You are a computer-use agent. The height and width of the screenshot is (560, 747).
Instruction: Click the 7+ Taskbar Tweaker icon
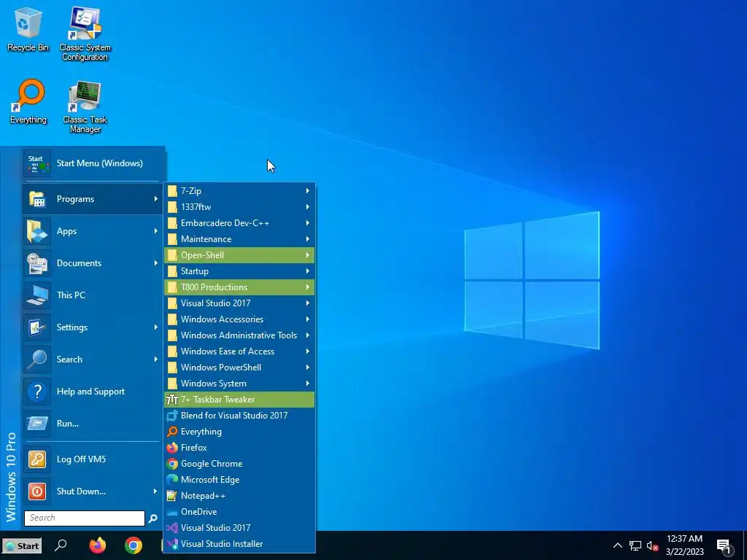coord(172,400)
